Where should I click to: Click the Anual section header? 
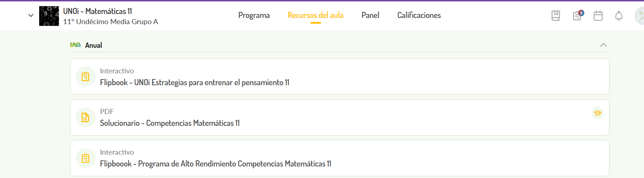pos(93,45)
